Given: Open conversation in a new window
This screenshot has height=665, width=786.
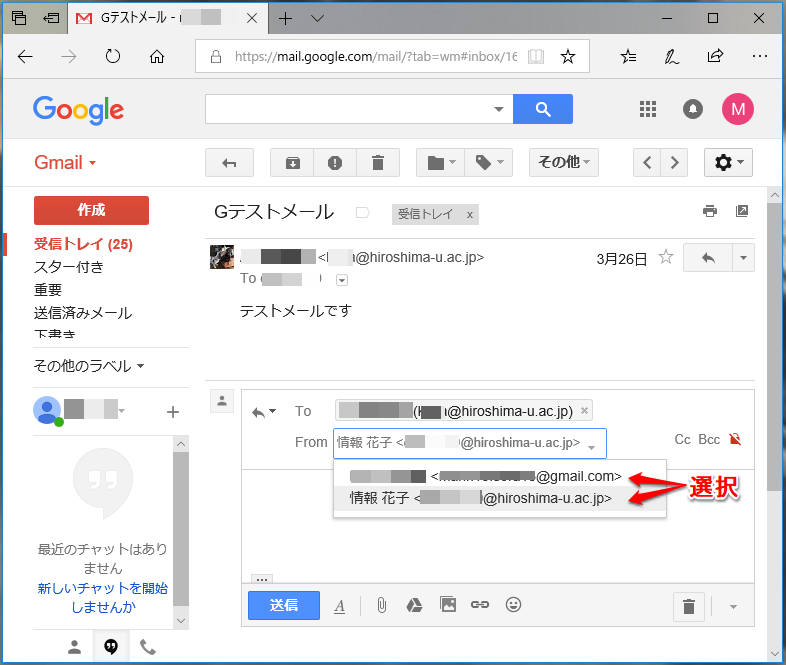Looking at the screenshot, I should click(x=742, y=211).
